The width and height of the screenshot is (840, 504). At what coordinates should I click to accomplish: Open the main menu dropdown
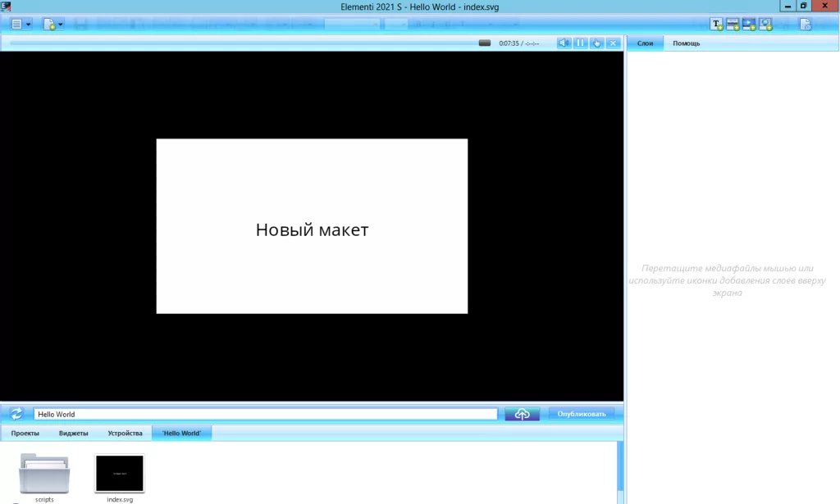coord(21,24)
